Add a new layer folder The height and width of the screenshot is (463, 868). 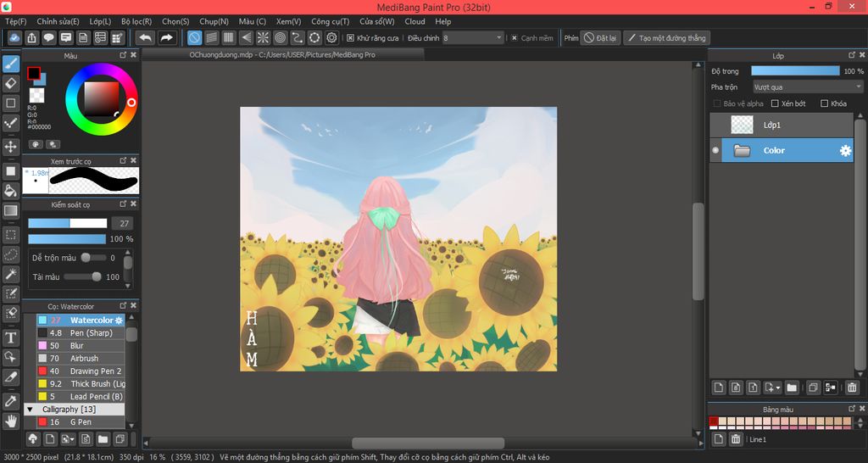pos(792,388)
